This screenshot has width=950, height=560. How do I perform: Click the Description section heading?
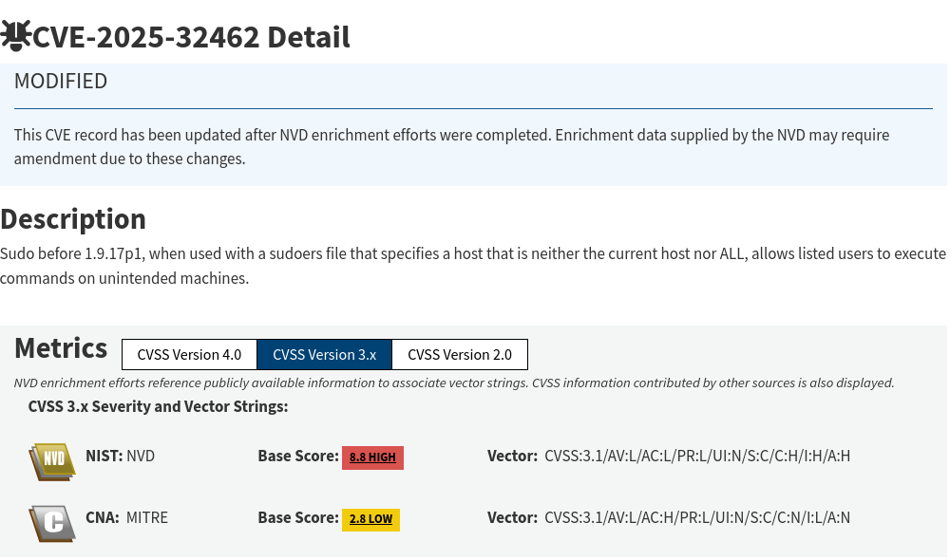73,218
